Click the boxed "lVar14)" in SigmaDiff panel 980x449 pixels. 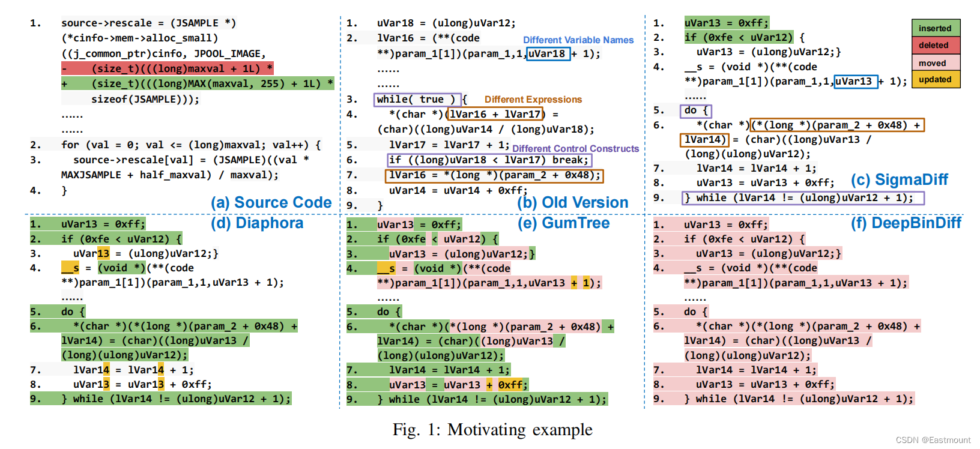704,140
